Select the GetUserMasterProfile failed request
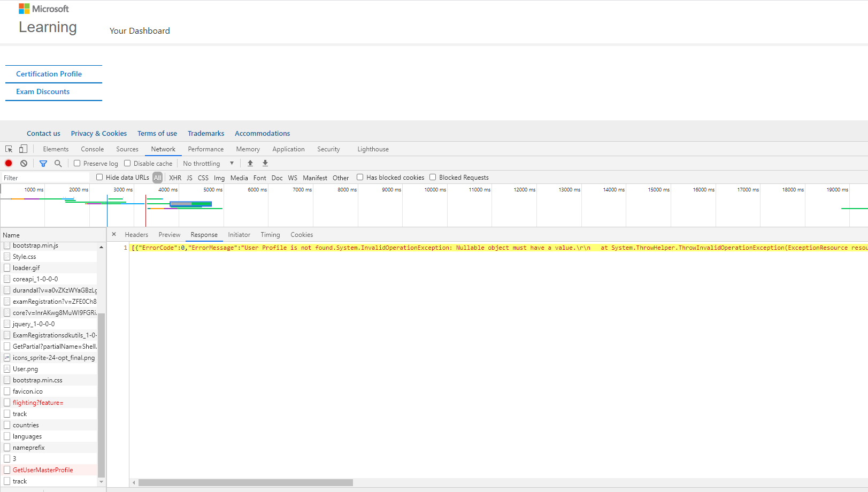Viewport: 868px width, 492px height. click(49, 470)
